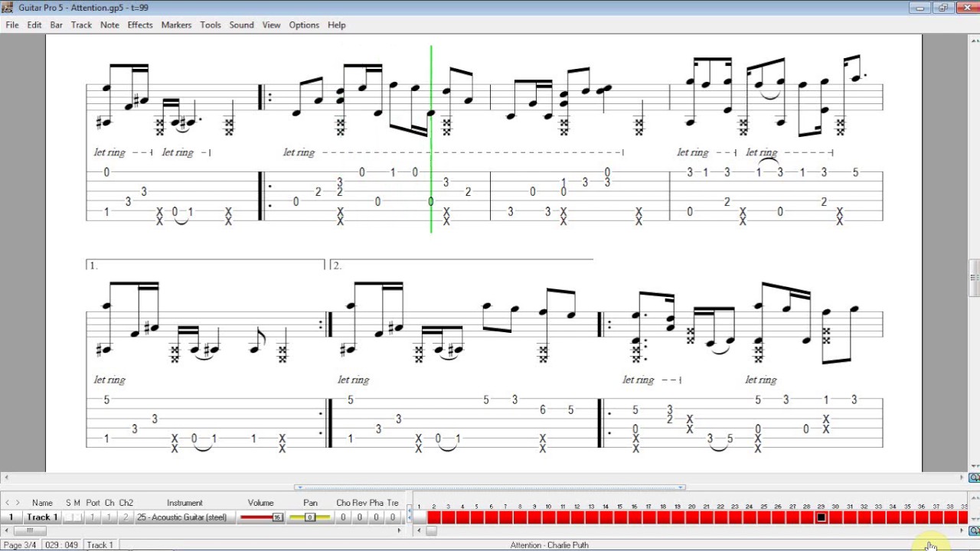Open the Track menu
Screen dimensions: 980x551
tap(81, 24)
